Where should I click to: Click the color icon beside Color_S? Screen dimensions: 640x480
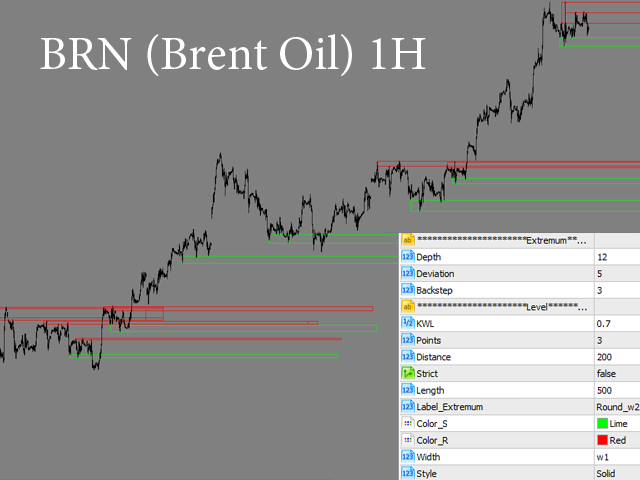click(x=407, y=423)
